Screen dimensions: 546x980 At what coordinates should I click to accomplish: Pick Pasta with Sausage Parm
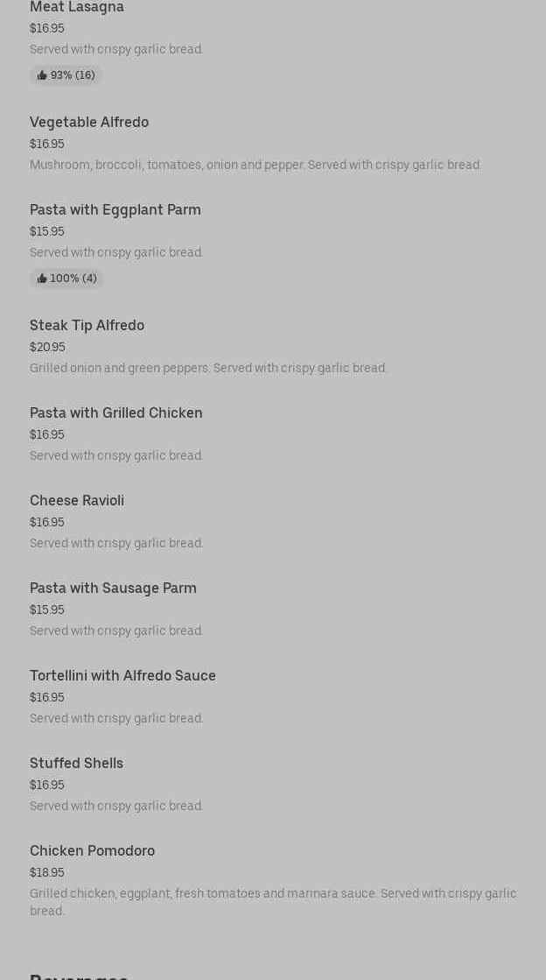(x=114, y=589)
